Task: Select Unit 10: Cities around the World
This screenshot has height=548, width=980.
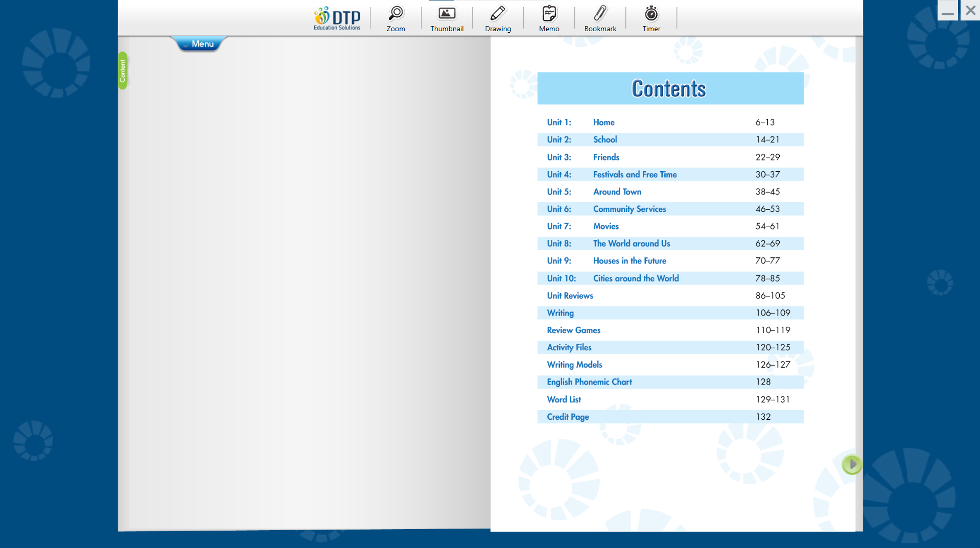Action: click(636, 278)
